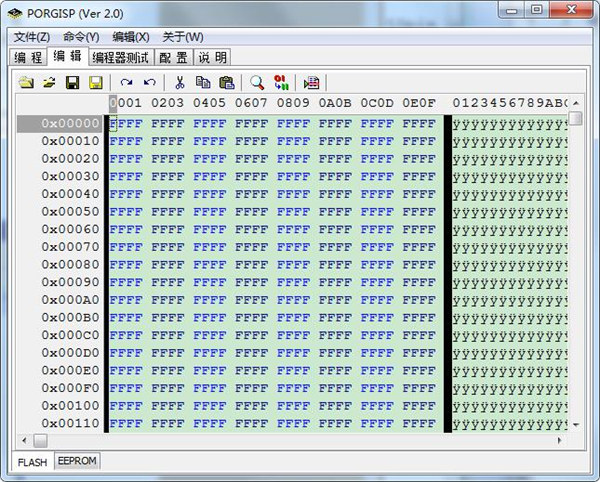This screenshot has width=600, height=482.
Task: Click the redo arrow icon
Action: [x=126, y=82]
